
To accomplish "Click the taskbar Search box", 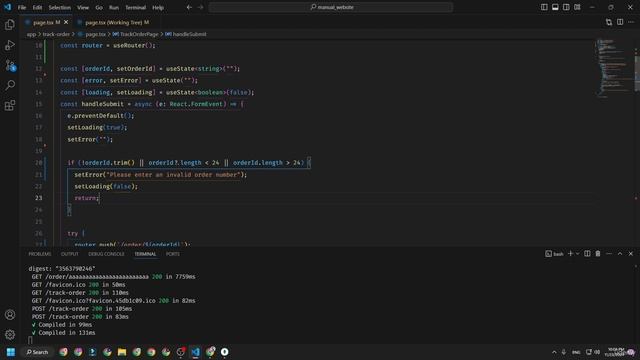I will tap(37, 352).
